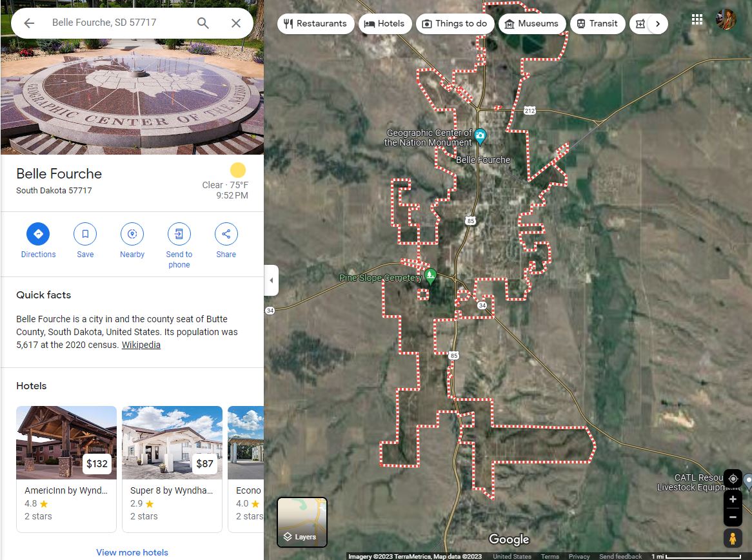Screen dimensions: 752x560
Task: Zoom out on the map
Action: [x=733, y=517]
